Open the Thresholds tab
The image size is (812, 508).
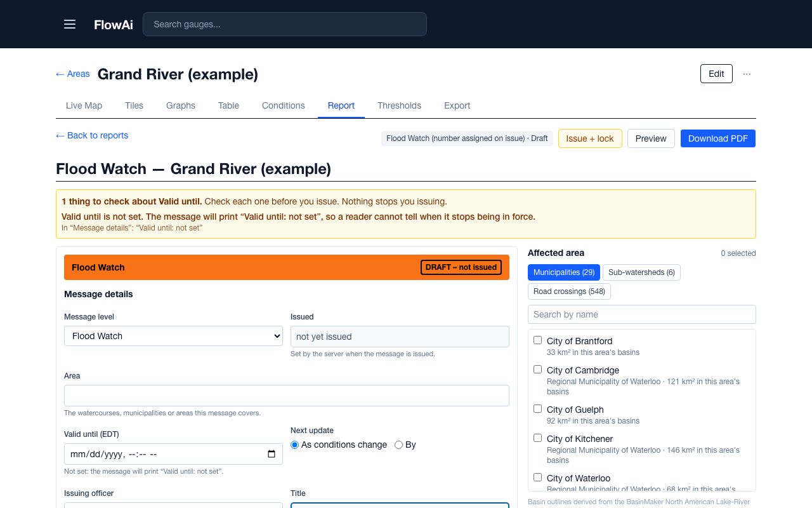pos(399,105)
